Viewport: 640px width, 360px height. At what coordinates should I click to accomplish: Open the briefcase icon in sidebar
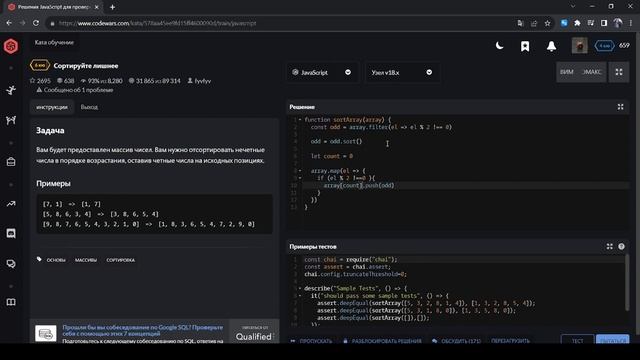pyautogui.click(x=11, y=162)
